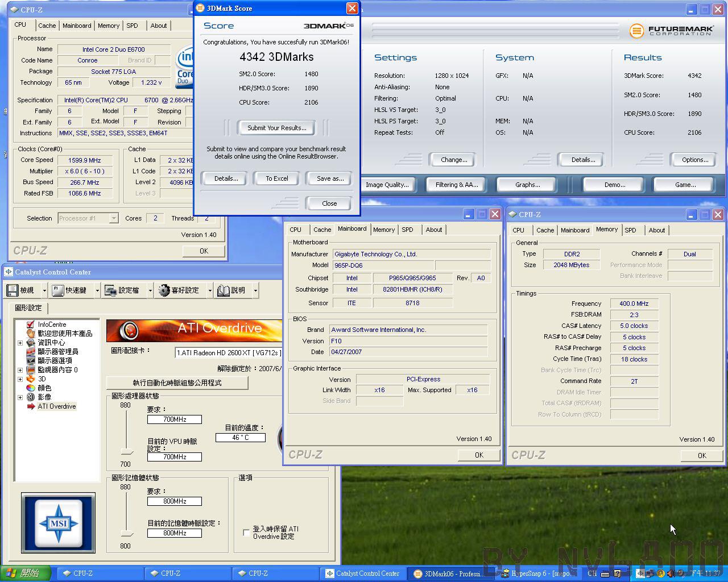Open Image Quality in 3DMark06
The height and width of the screenshot is (582, 728).
pyautogui.click(x=387, y=185)
